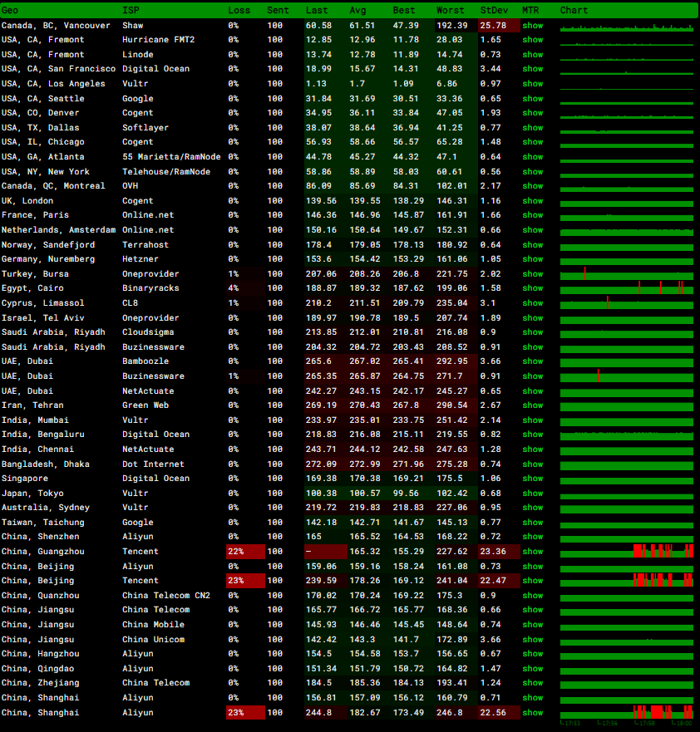Show MTR for Iran, Tehran Green Web

tap(532, 405)
